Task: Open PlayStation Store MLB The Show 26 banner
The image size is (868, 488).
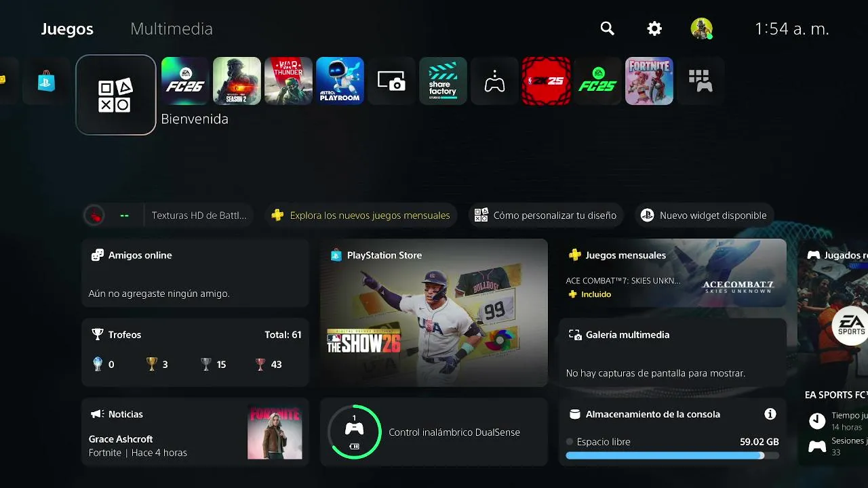Action: 434,312
